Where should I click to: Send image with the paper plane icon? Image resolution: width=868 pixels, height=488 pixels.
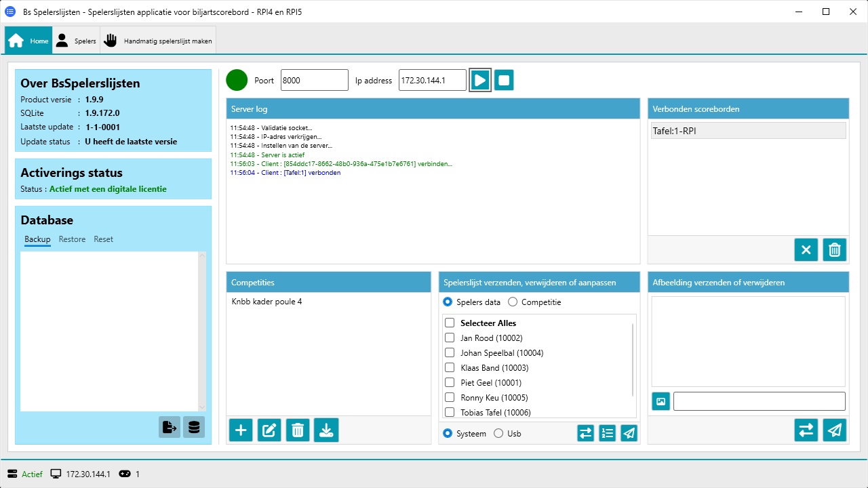[x=835, y=430]
